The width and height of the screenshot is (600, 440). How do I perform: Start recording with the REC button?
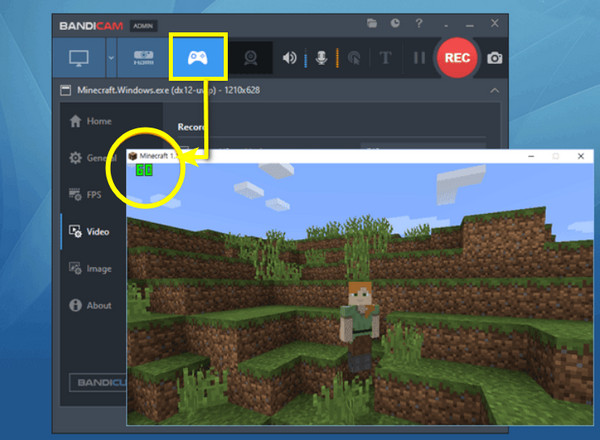click(457, 58)
